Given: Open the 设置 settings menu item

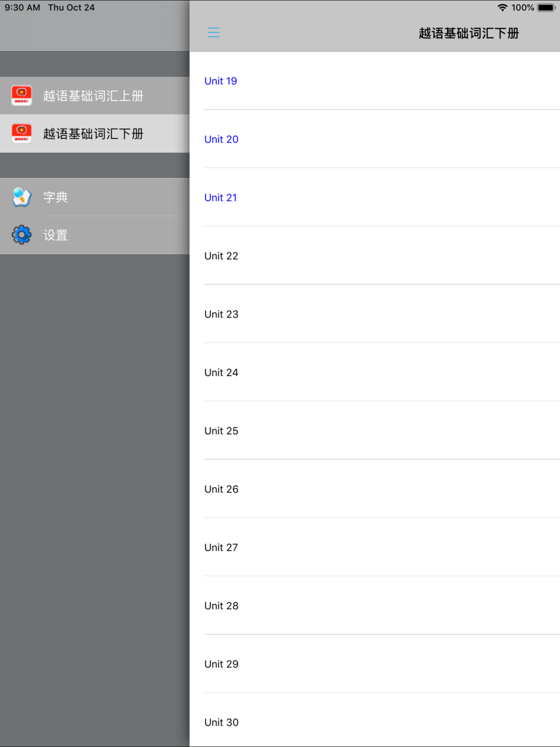Looking at the screenshot, I should pos(95,235).
